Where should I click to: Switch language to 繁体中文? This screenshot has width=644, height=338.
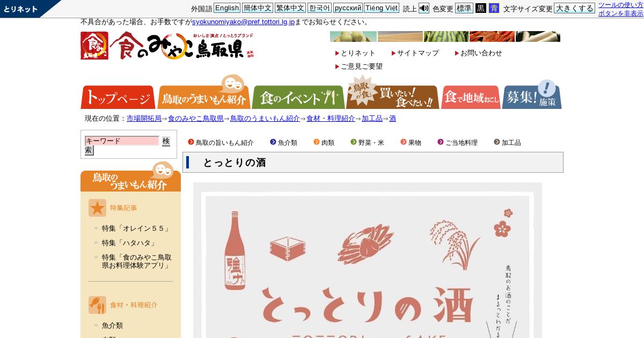(290, 8)
